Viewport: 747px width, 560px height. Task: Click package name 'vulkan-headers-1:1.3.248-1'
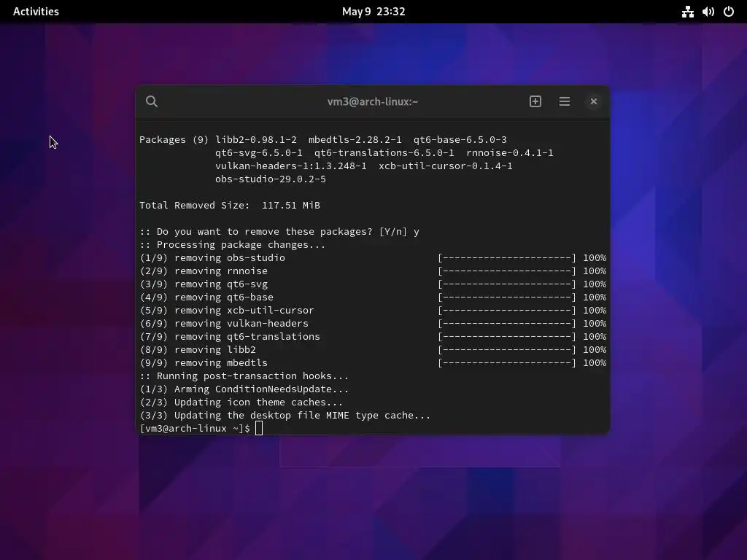291,166
